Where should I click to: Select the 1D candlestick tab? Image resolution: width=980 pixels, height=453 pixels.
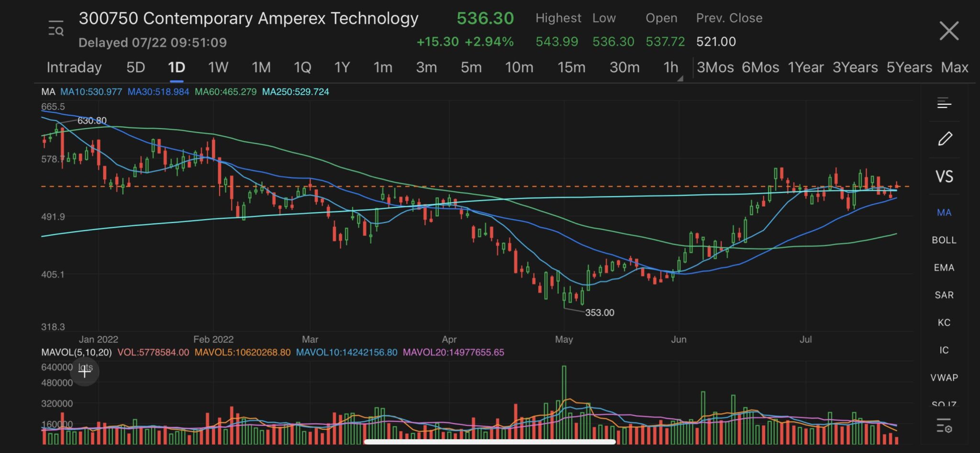tap(177, 67)
